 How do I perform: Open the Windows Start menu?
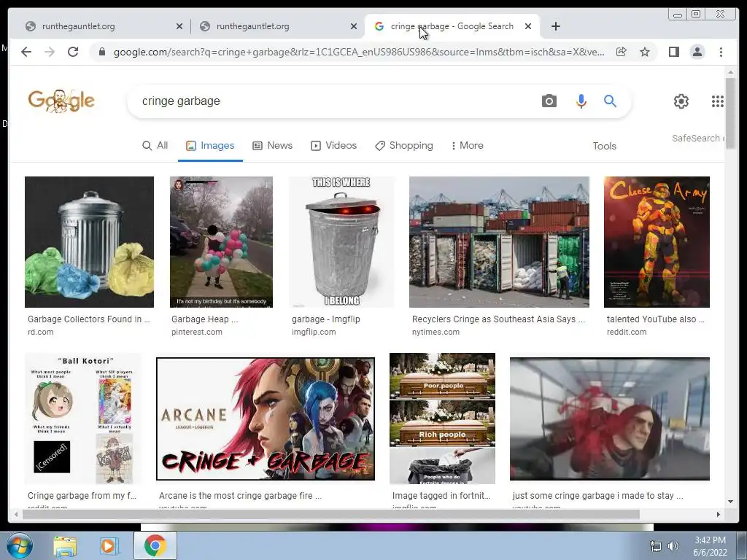tap(19, 545)
